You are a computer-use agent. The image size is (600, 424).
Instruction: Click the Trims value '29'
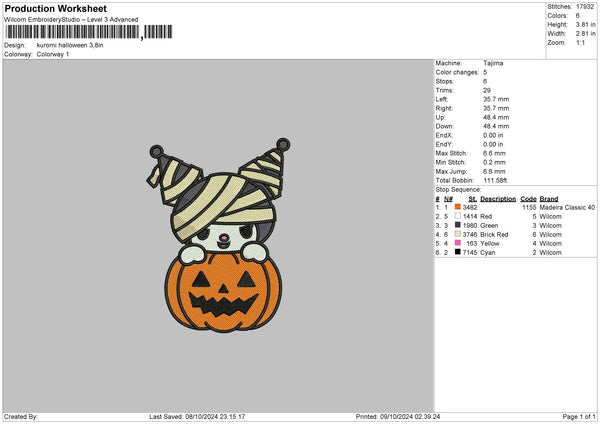(x=487, y=90)
